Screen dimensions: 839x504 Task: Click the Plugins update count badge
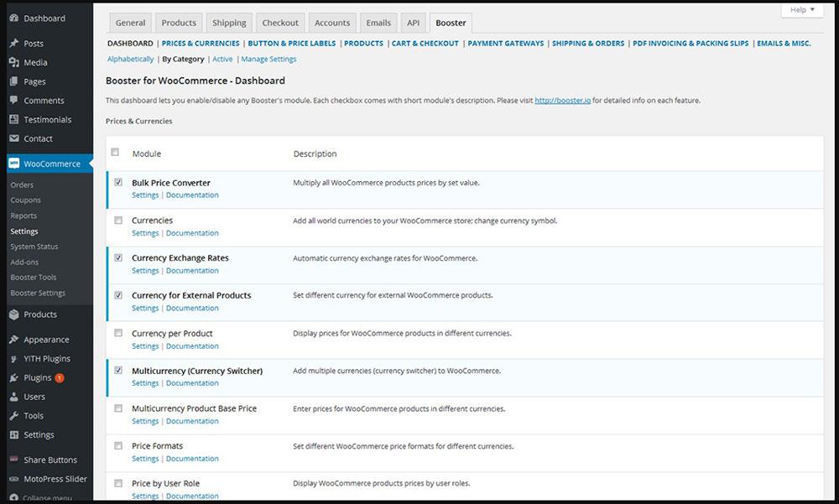(x=60, y=377)
